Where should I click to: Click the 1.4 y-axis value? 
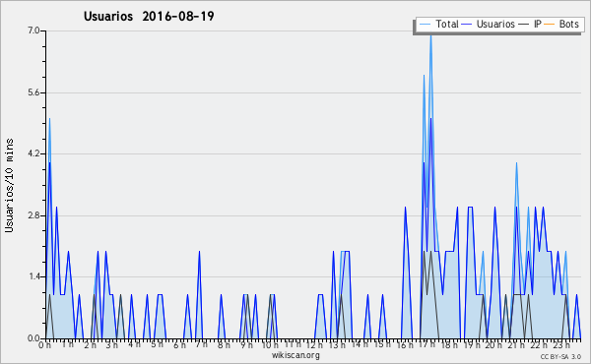tap(33, 276)
